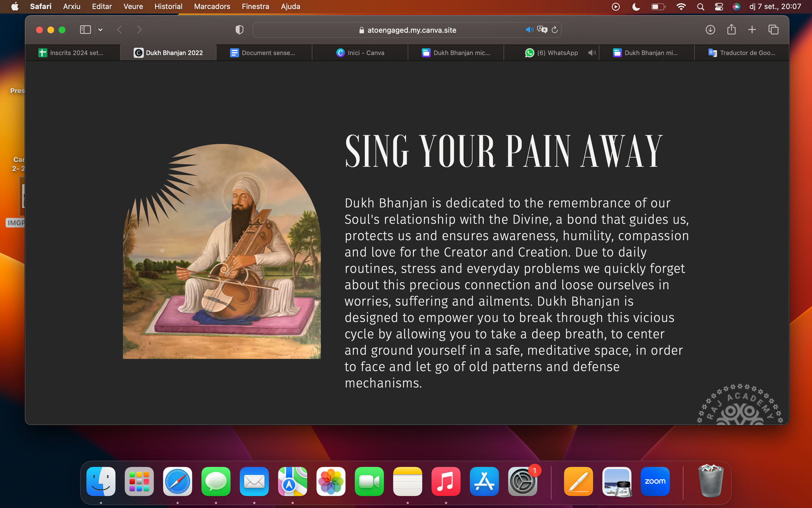Screen dimensions: 812x508
Task: Open the Historial menu
Action: pos(168,6)
